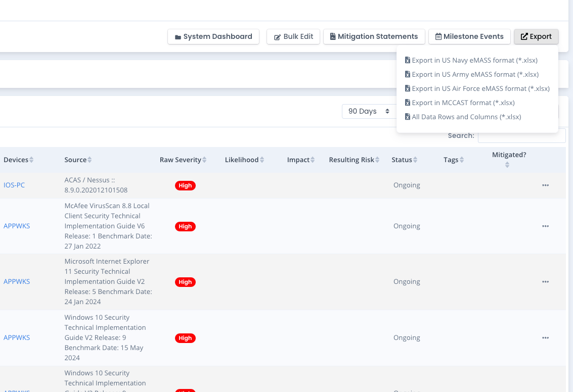573x392 pixels.
Task: Open row actions for Windows 10 Benchmark 15 May row
Action: pos(545,338)
